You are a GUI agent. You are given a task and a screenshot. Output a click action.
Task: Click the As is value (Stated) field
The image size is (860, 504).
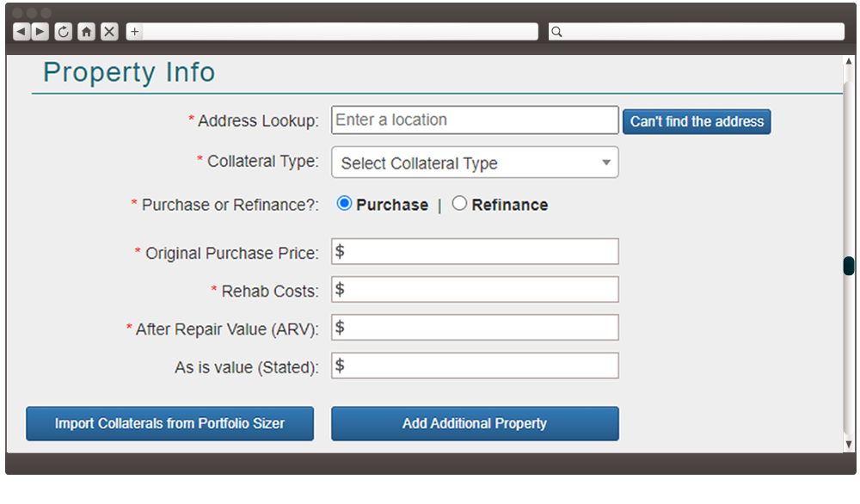[475, 366]
